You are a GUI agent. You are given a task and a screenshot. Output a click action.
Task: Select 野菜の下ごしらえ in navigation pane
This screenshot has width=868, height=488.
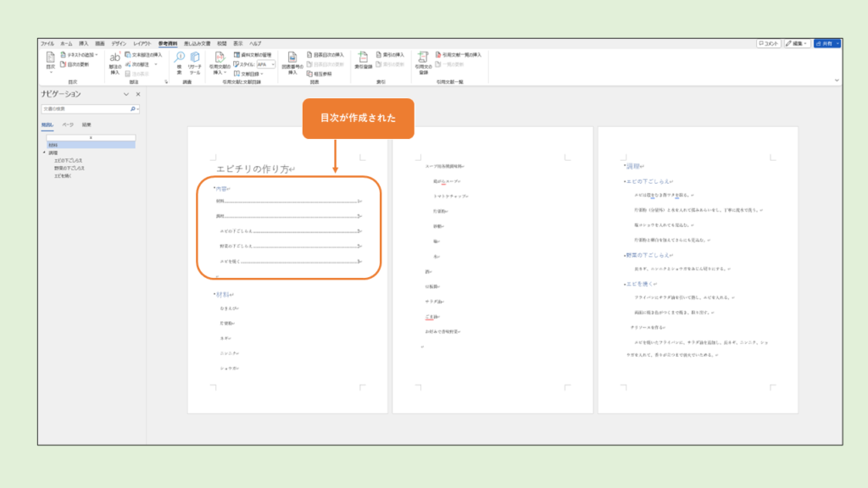click(70, 169)
